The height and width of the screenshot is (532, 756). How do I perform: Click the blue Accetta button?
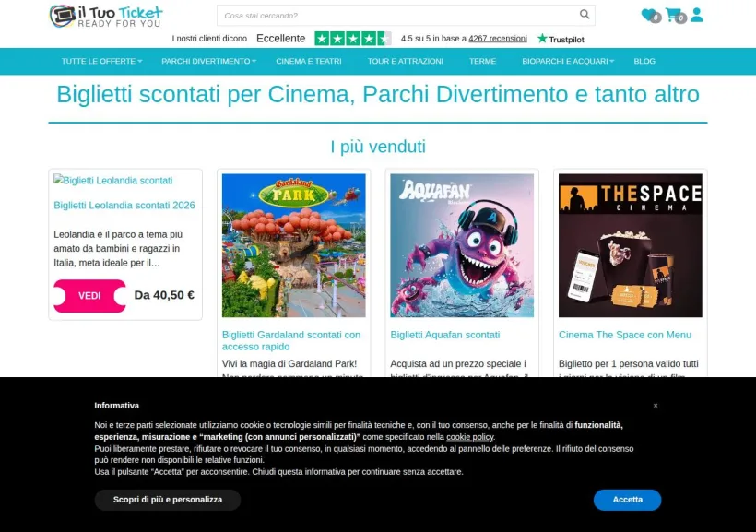627,500
